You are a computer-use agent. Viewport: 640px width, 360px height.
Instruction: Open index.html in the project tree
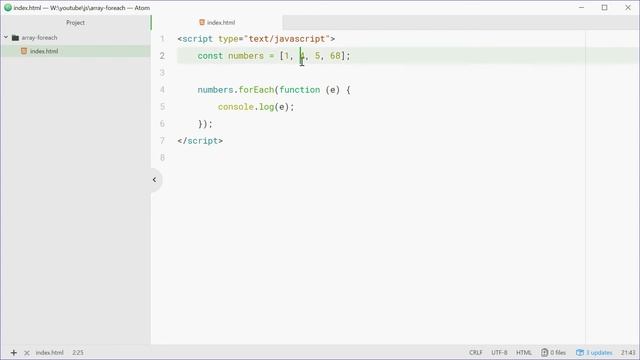click(44, 51)
